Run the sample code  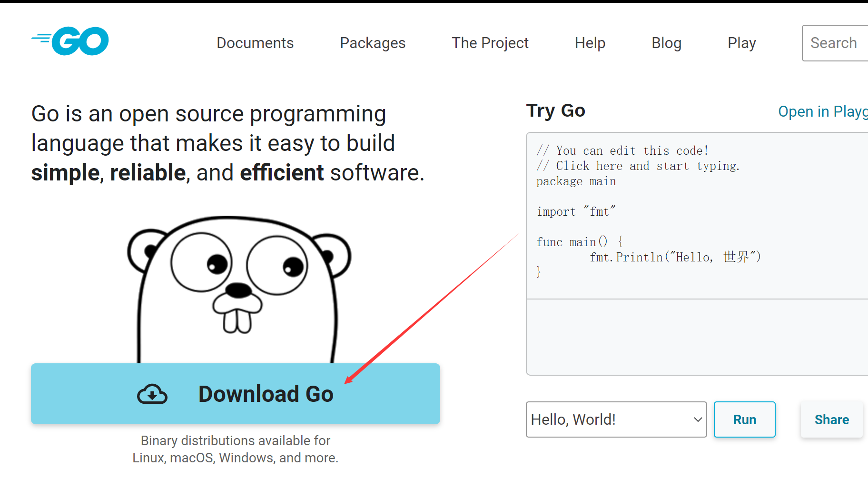click(745, 419)
